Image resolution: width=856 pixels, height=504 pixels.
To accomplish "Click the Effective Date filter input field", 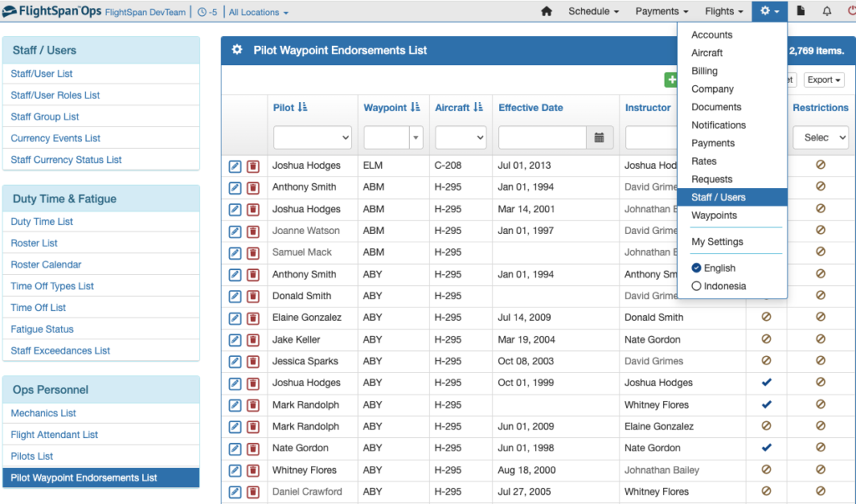I will 543,137.
